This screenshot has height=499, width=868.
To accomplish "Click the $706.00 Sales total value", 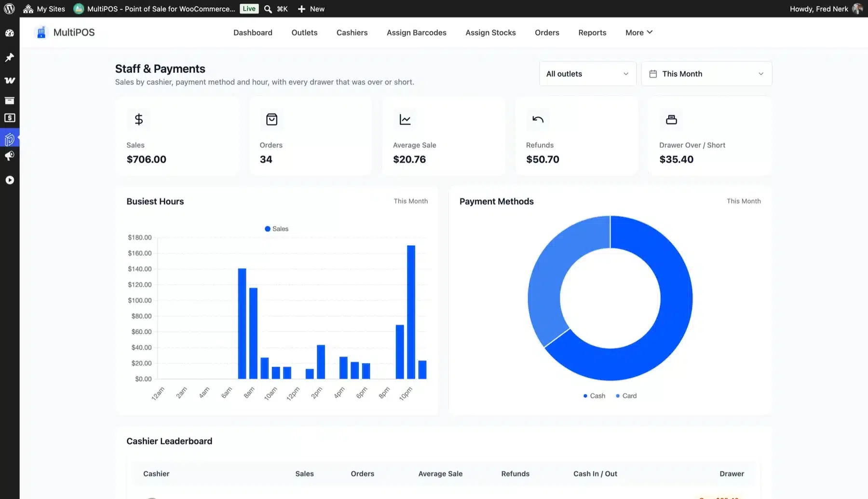I will pos(147,159).
